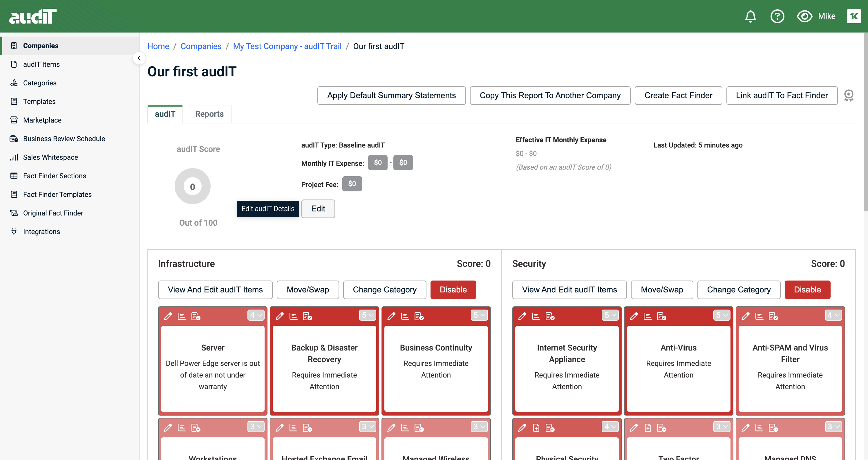The image size is (868, 460).
Task: Click the checklist icon on Internet Security Appliance card
Action: tap(550, 316)
